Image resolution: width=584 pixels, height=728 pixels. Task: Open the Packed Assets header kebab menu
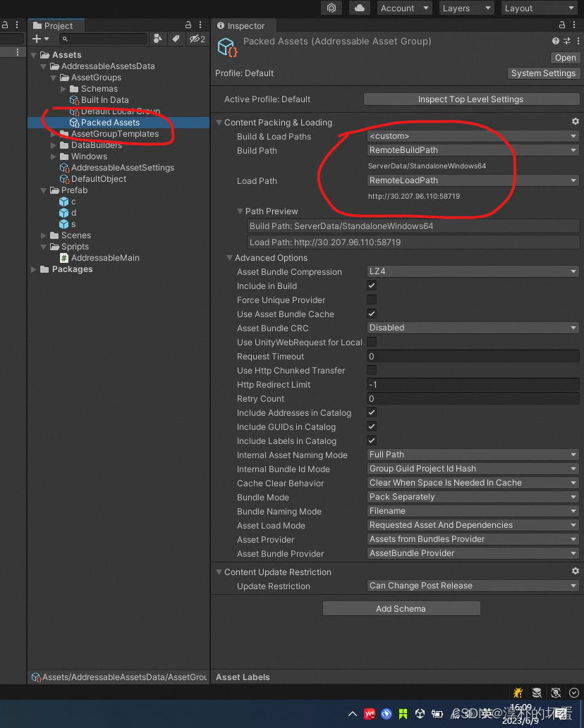(578, 41)
